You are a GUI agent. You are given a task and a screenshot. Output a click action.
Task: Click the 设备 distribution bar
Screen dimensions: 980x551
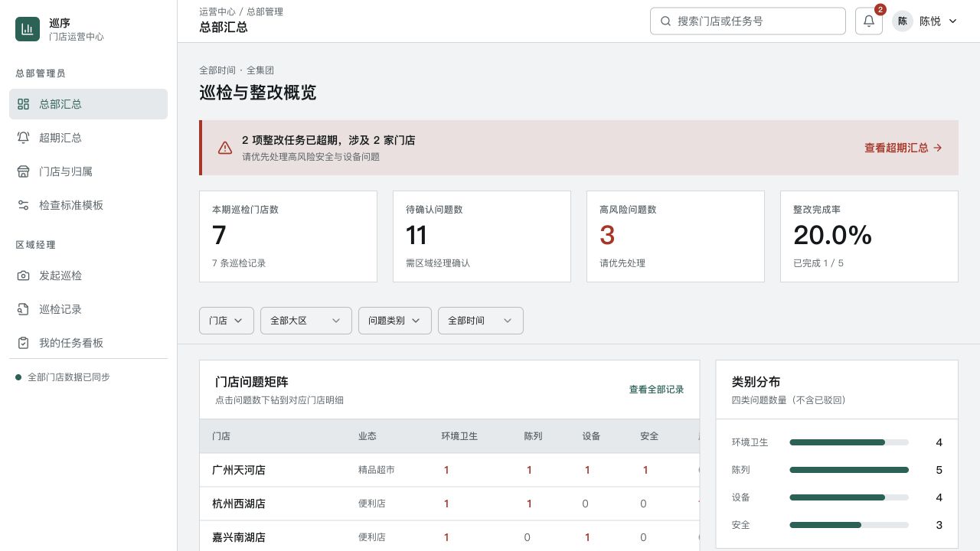coord(849,497)
